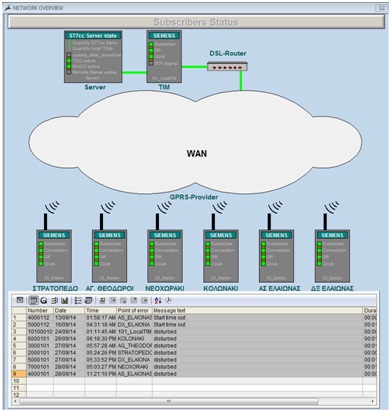The height and width of the screenshot is (410, 389).
Task: Click the Point of error column header
Action: [134, 310]
